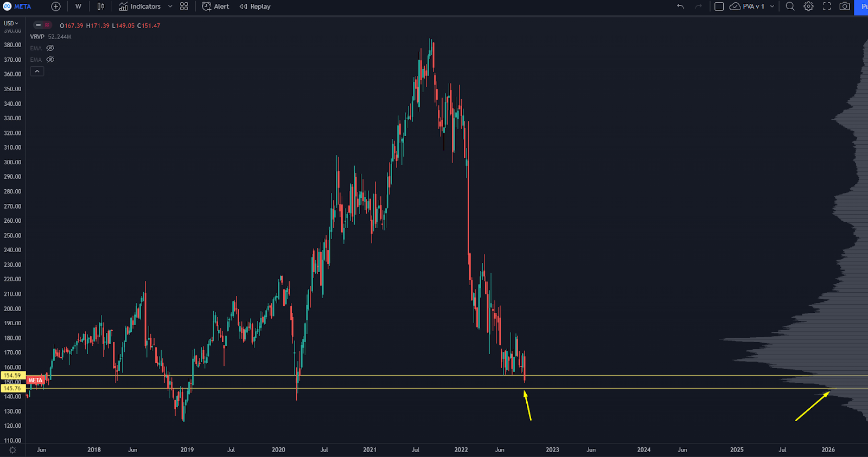
Task: Collapse the indicator legend with chevron
Action: tap(37, 71)
